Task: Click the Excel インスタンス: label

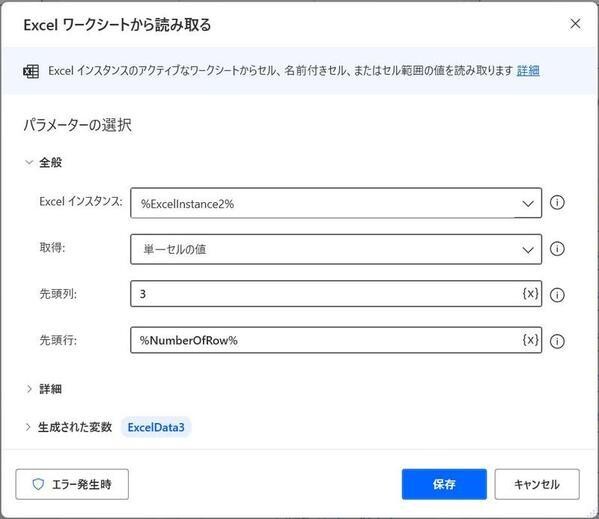Action: pos(81,202)
